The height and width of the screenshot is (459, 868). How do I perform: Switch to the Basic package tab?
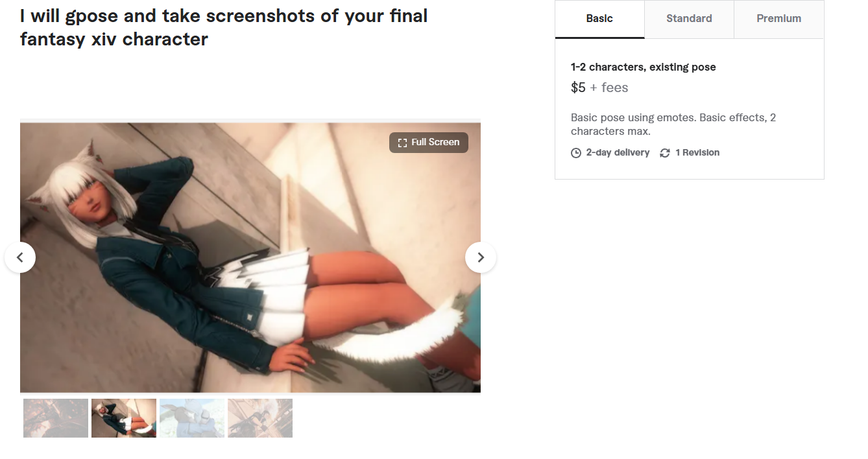click(599, 19)
